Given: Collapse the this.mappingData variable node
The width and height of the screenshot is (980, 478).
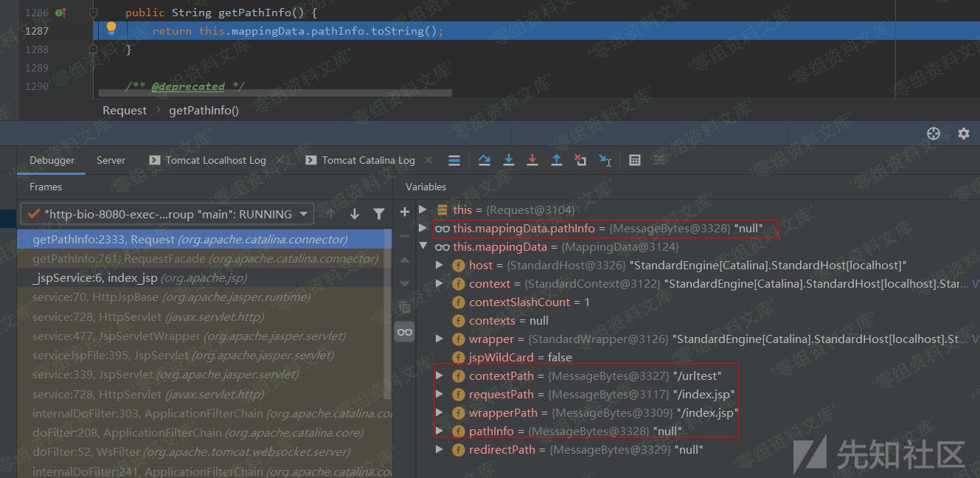Looking at the screenshot, I should point(423,247).
